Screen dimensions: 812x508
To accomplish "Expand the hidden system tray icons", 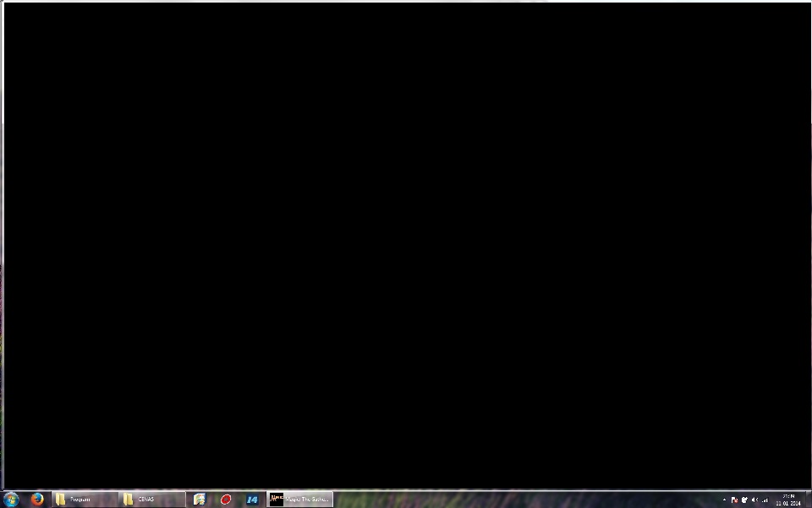I will tap(724, 500).
